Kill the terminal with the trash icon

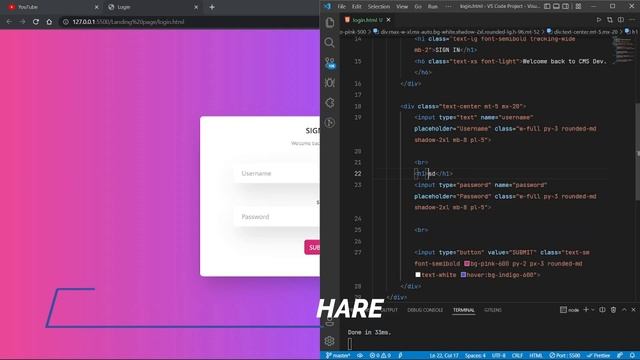point(613,310)
